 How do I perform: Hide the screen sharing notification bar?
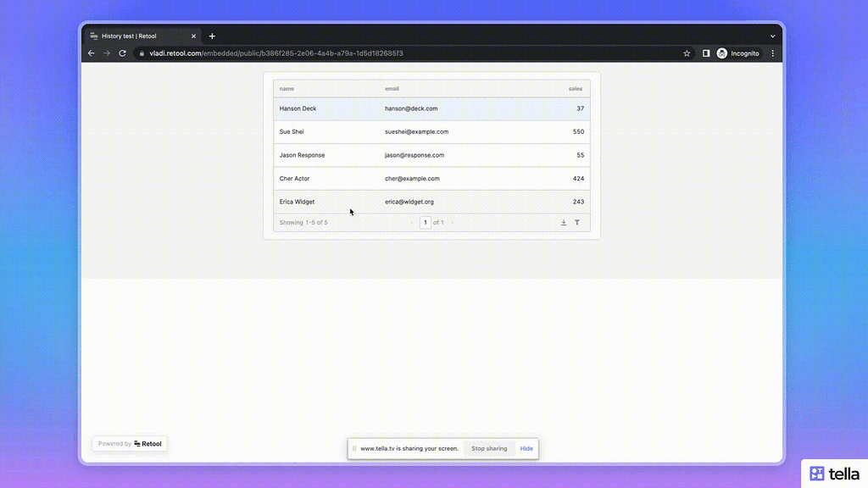[526, 448]
